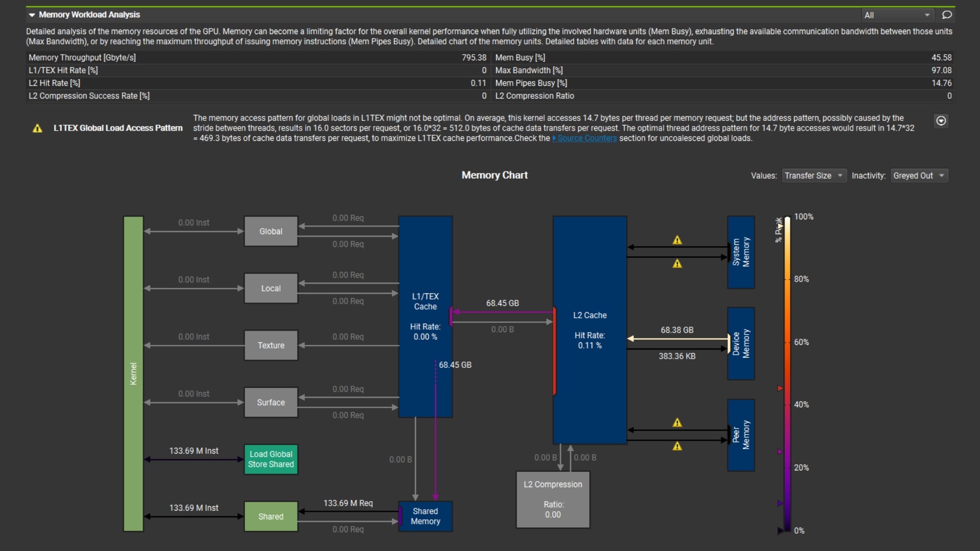Click upper warning icon near System Memory
The height and width of the screenshot is (551, 980).
coord(677,240)
